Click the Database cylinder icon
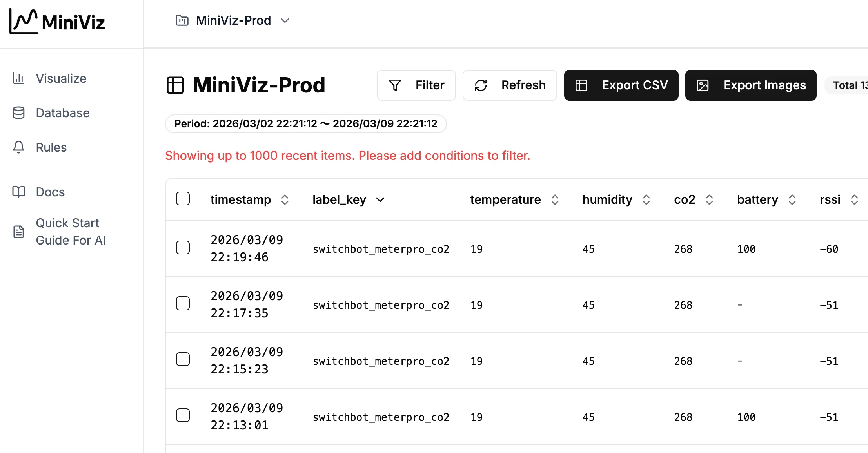Viewport: 868px width, 453px height. coord(18,113)
